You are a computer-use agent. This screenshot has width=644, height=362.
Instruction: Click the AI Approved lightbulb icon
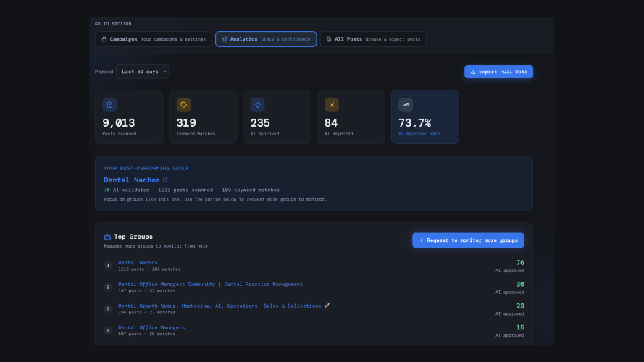pos(257,105)
